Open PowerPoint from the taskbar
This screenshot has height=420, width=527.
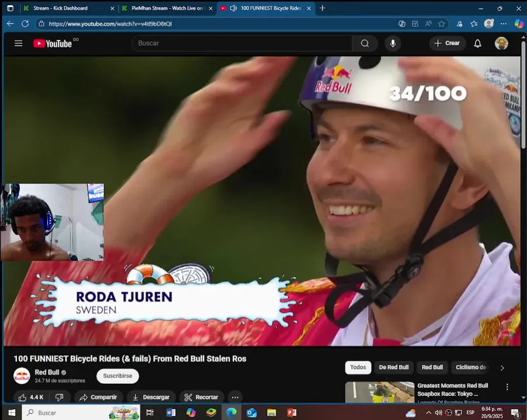pos(292,412)
